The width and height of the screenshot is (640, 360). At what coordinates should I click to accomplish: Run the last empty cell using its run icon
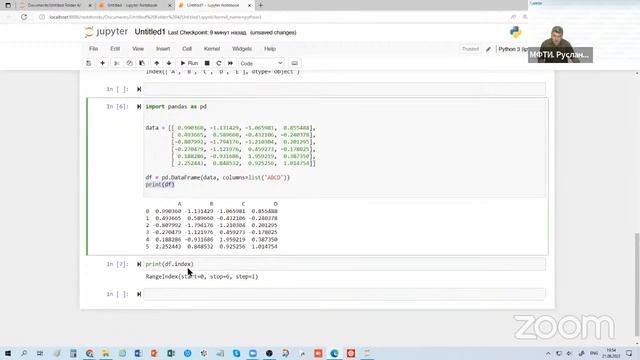click(139, 294)
